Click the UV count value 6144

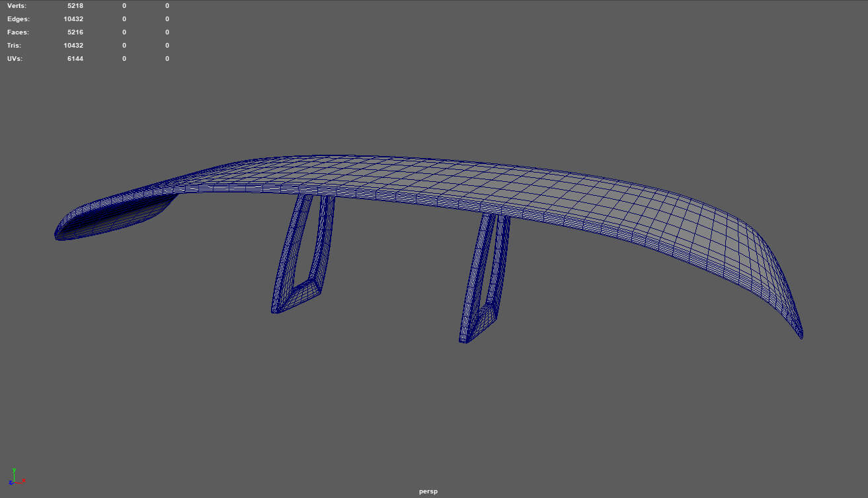[75, 59]
